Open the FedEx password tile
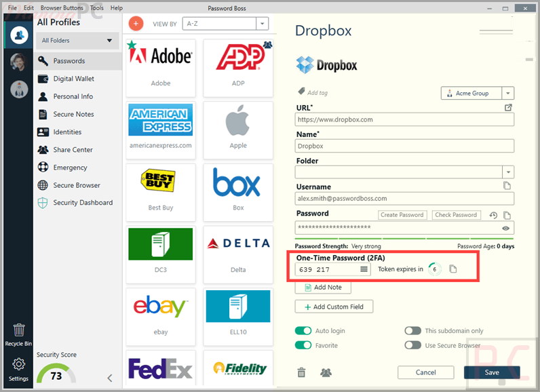Image resolution: width=540 pixels, height=392 pixels. tap(161, 368)
